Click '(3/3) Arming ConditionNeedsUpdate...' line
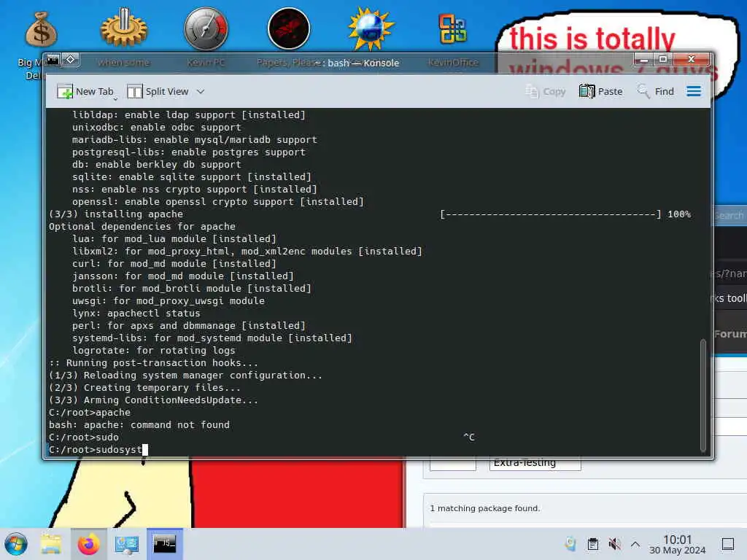This screenshot has width=747, height=560. tap(153, 400)
